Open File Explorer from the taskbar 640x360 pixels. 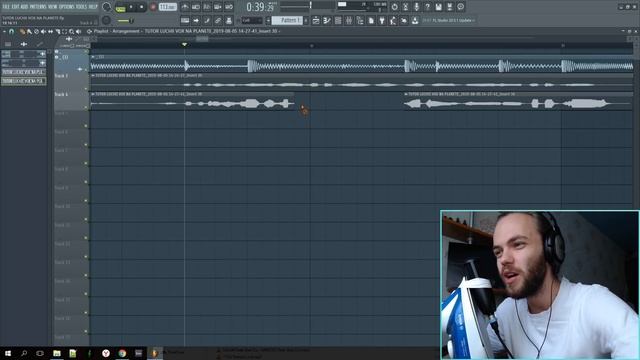(x=57, y=353)
